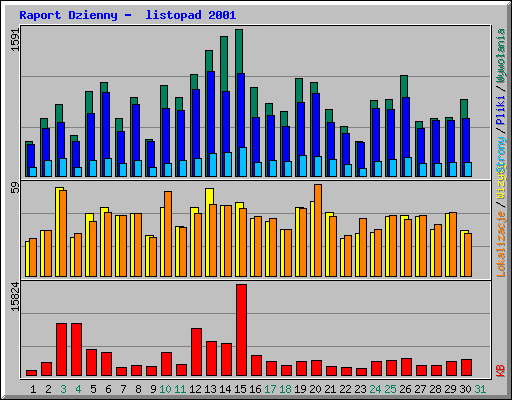The width and height of the screenshot is (512, 400).
Task: Click the red KB bar for day 3
Action: tap(62, 349)
